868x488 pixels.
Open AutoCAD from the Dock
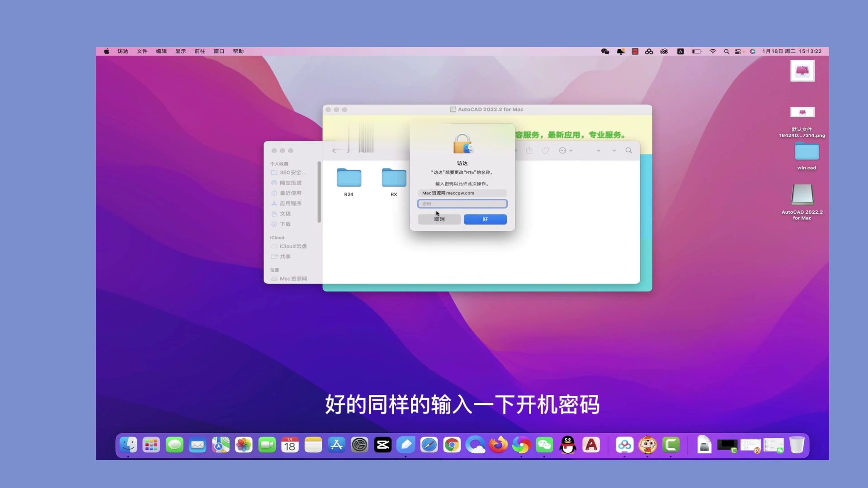[x=591, y=445]
